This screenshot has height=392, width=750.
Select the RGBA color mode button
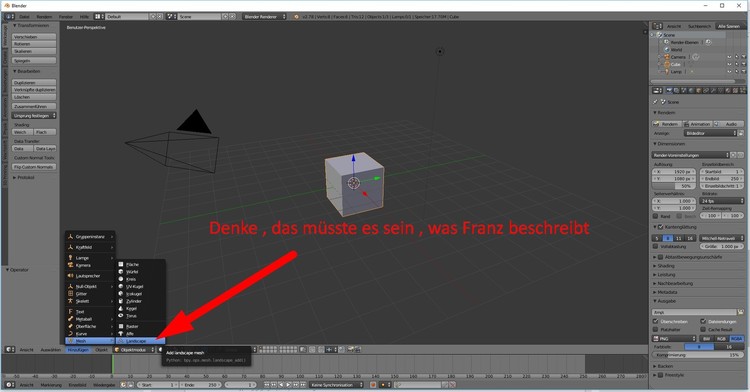[737, 338]
